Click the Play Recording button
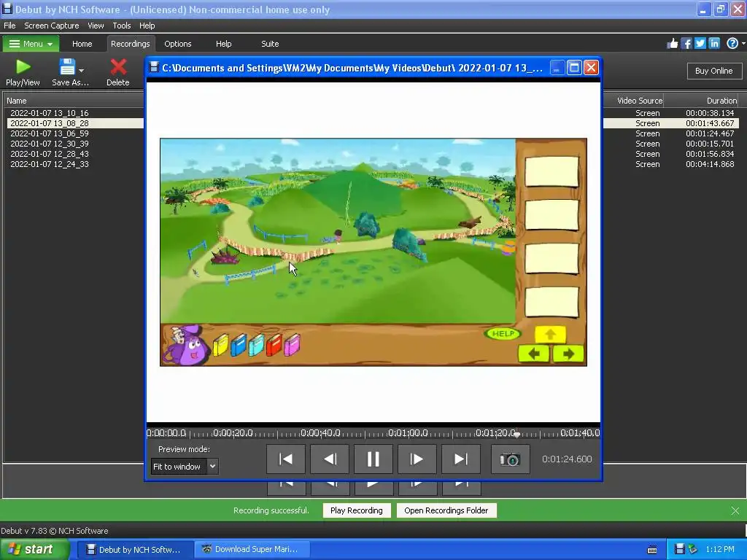This screenshot has height=560, width=747. (x=356, y=510)
